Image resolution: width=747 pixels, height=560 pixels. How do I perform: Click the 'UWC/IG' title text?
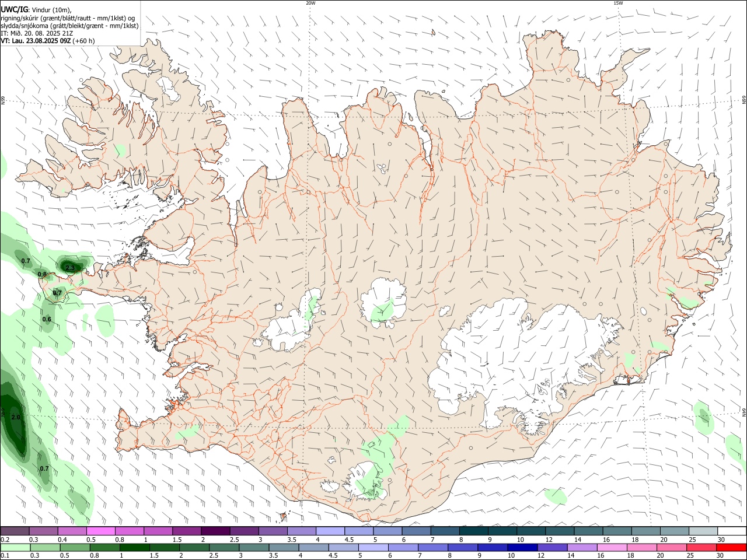[14, 10]
